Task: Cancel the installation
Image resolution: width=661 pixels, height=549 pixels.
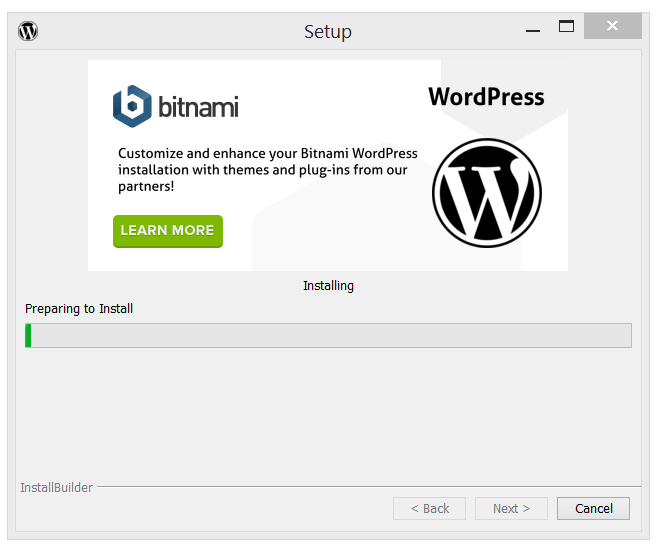Action: click(x=593, y=508)
